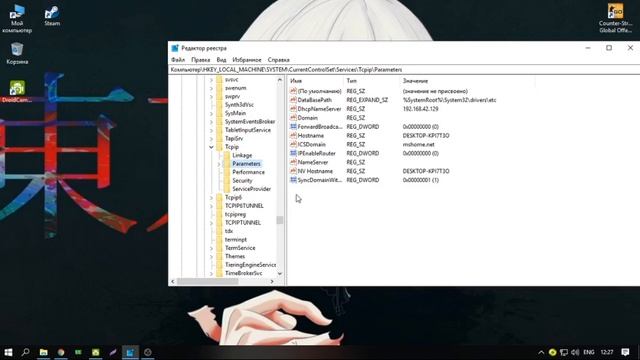This screenshot has width=640, height=360.
Task: Open the Counter-Strike Global Offensive shortcut
Action: 615,18
